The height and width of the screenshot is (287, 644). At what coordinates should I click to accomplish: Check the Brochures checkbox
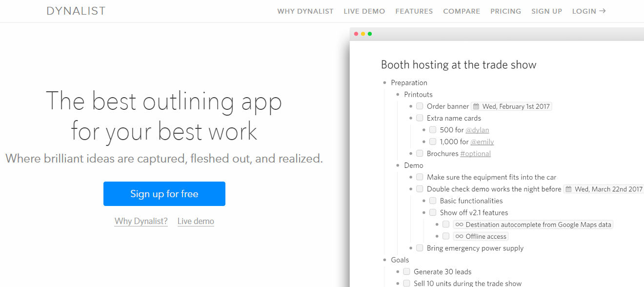click(x=420, y=153)
